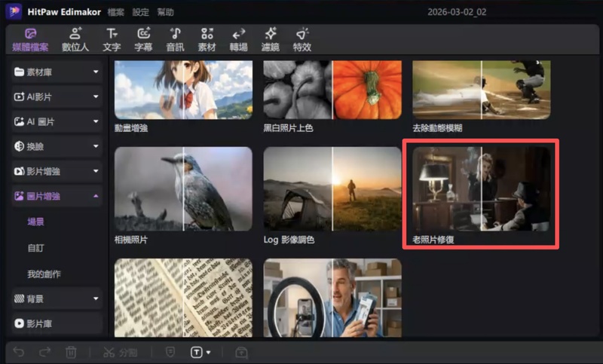Image resolution: width=603 pixels, height=364 pixels.
Task: Open the 檔案 file menu
Action: coord(116,12)
